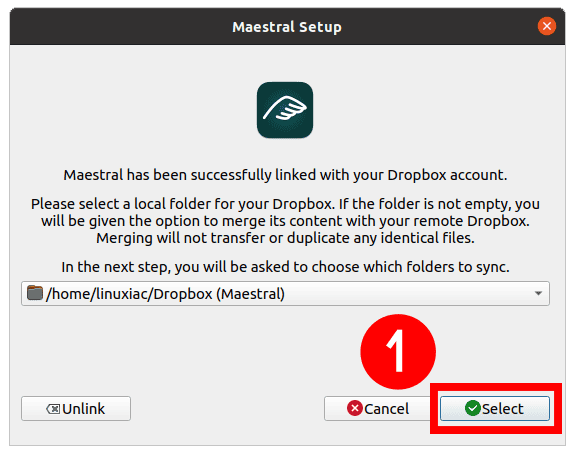This screenshot has height=455, width=575.
Task: Cancel the Maestral setup
Action: 378,408
